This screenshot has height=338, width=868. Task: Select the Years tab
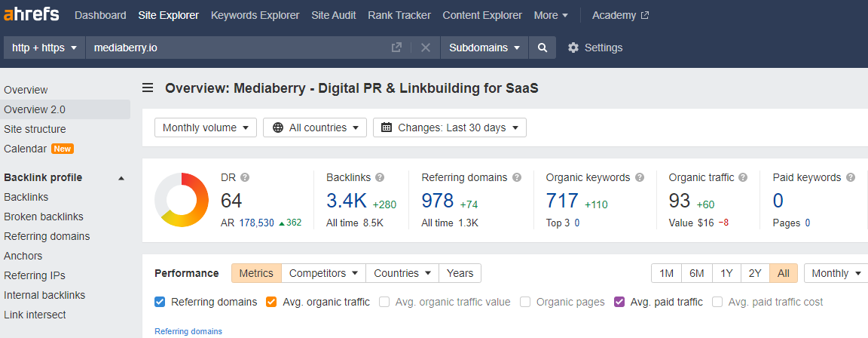[x=460, y=273]
